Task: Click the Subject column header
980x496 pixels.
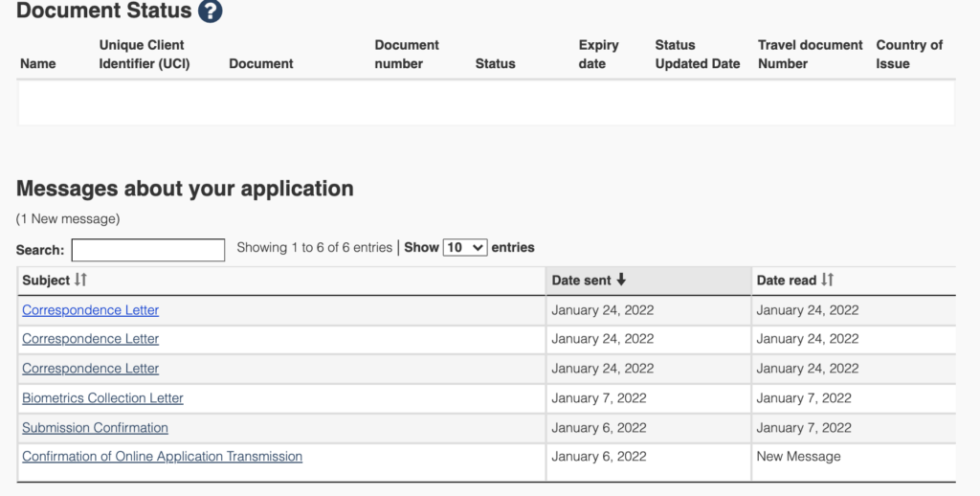Action: (281, 281)
